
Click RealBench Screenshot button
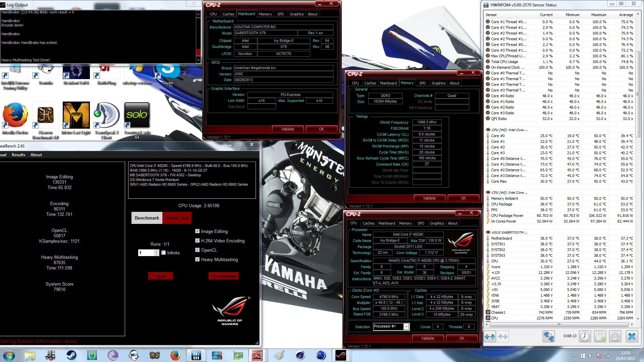click(224, 276)
